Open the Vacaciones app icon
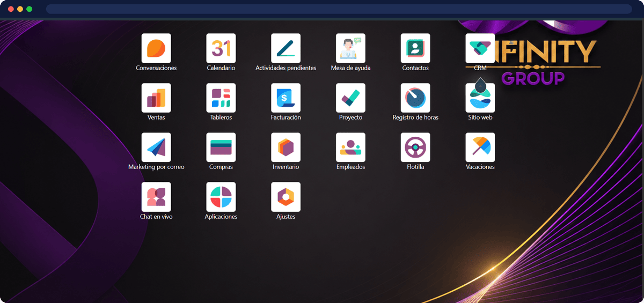The height and width of the screenshot is (303, 644). tap(480, 147)
